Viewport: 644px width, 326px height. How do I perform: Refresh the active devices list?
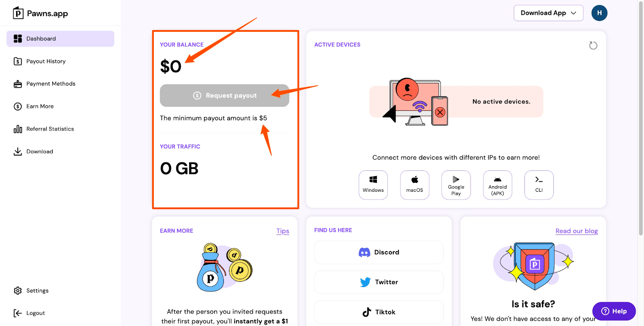pos(593,46)
